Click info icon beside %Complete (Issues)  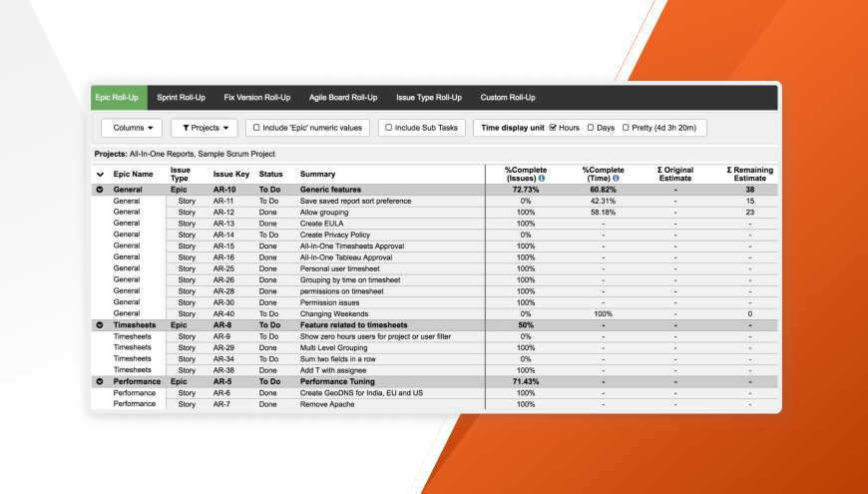click(542, 179)
